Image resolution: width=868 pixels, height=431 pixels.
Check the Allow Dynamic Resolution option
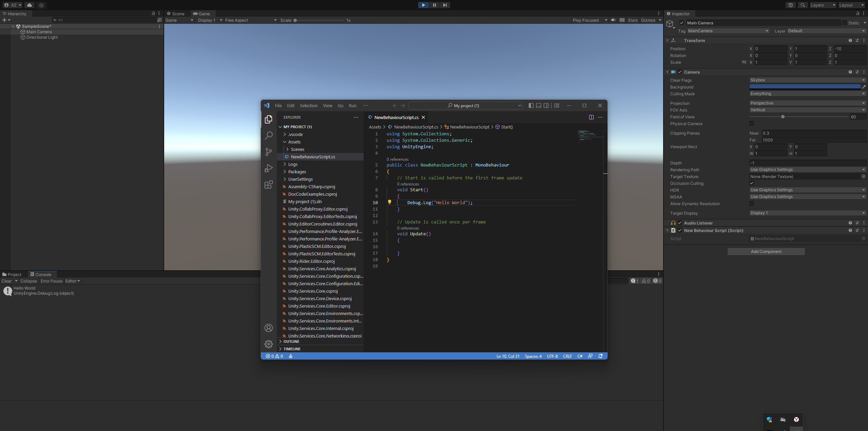tap(752, 203)
